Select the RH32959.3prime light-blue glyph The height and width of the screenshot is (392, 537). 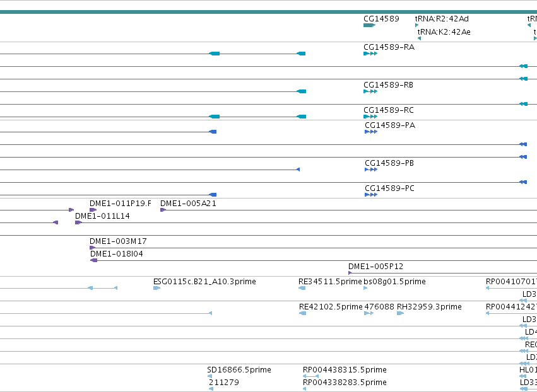[400, 313]
